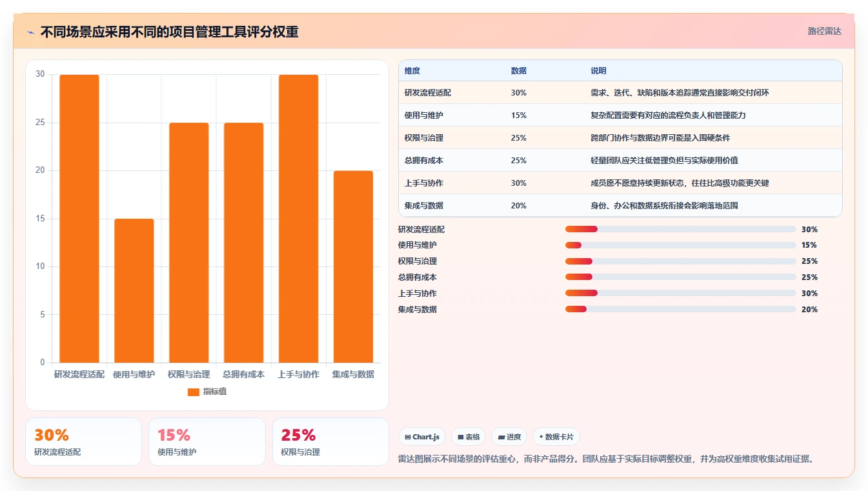The width and height of the screenshot is (868, 491).
Task: Click the 研发流程适配 label beside its progress bar
Action: click(x=421, y=229)
